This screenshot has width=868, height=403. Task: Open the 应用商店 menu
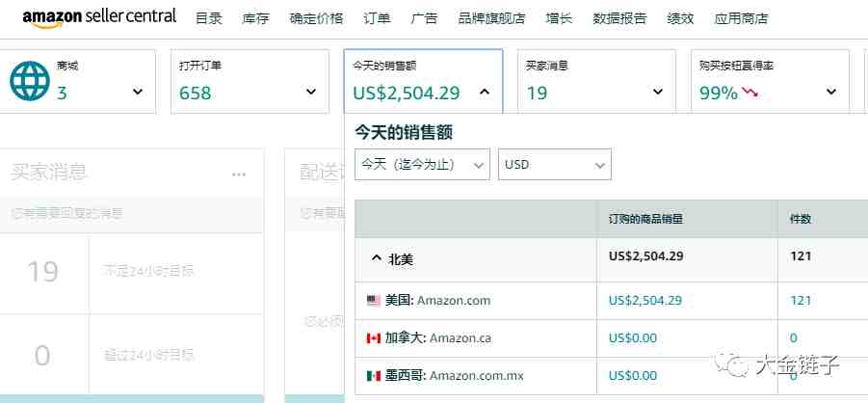pyautogui.click(x=741, y=17)
